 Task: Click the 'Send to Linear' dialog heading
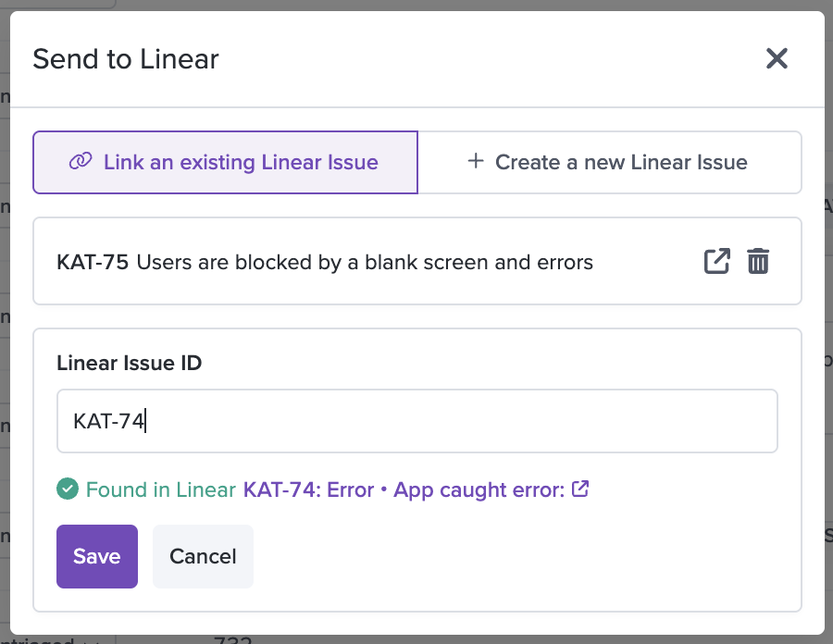click(125, 59)
